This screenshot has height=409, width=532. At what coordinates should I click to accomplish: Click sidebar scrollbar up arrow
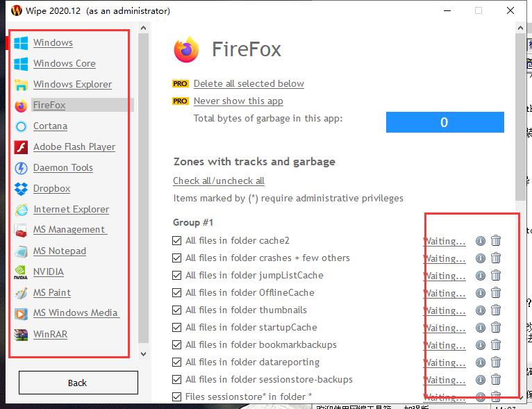click(x=144, y=28)
